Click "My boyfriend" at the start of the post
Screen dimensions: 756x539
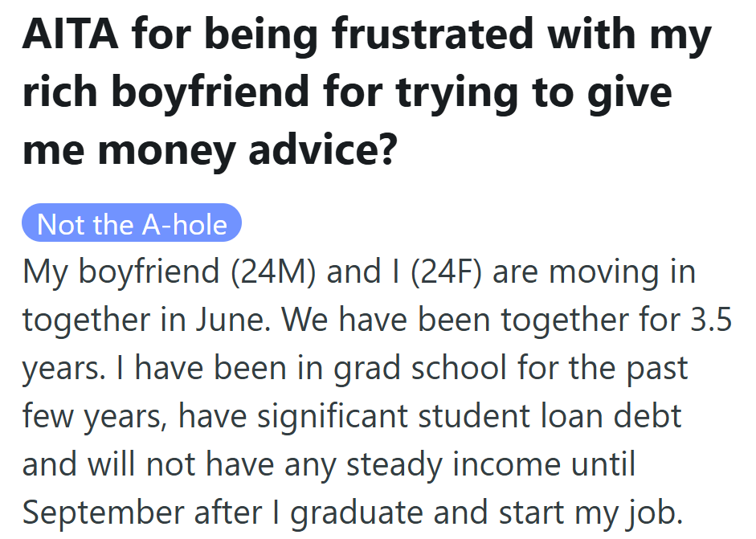click(121, 272)
